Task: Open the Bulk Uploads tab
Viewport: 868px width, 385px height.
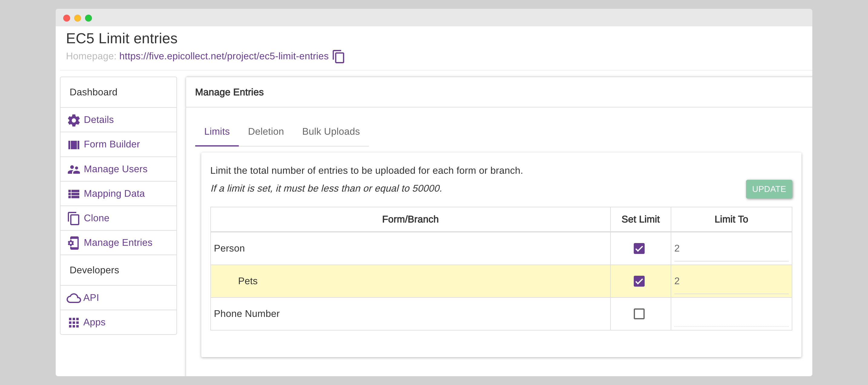Action: tap(330, 131)
